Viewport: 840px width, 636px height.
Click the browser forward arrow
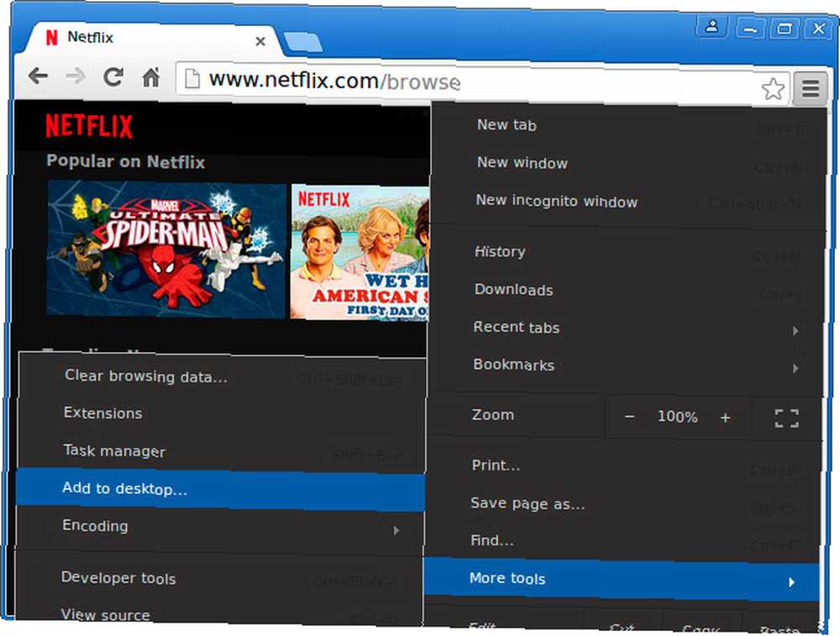click(76, 76)
